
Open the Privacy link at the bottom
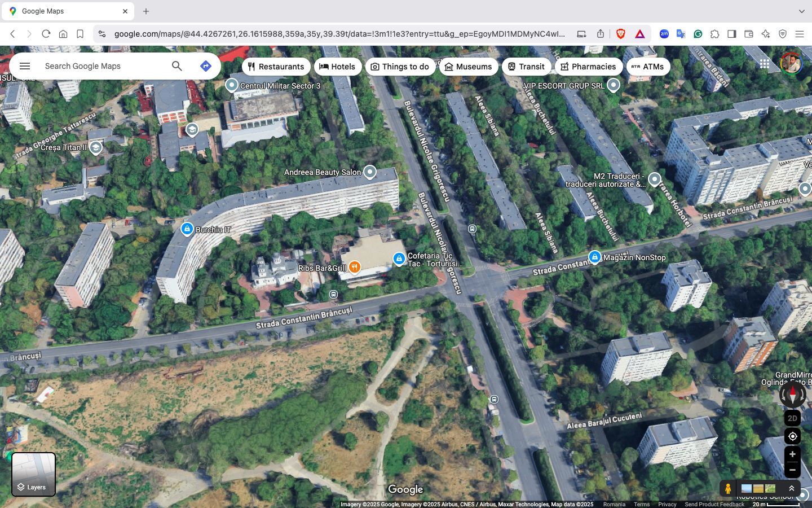(667, 504)
